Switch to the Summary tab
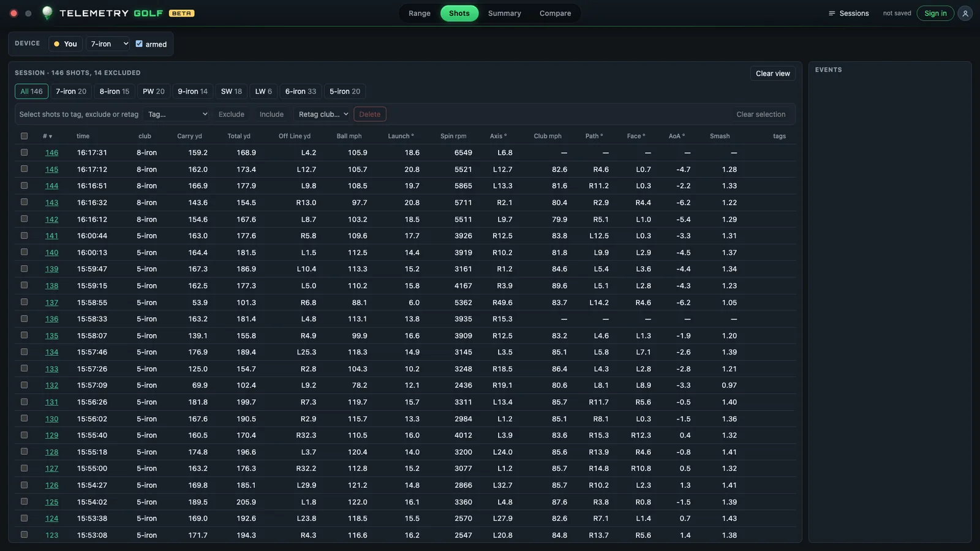This screenshot has height=551, width=980. [505, 13]
